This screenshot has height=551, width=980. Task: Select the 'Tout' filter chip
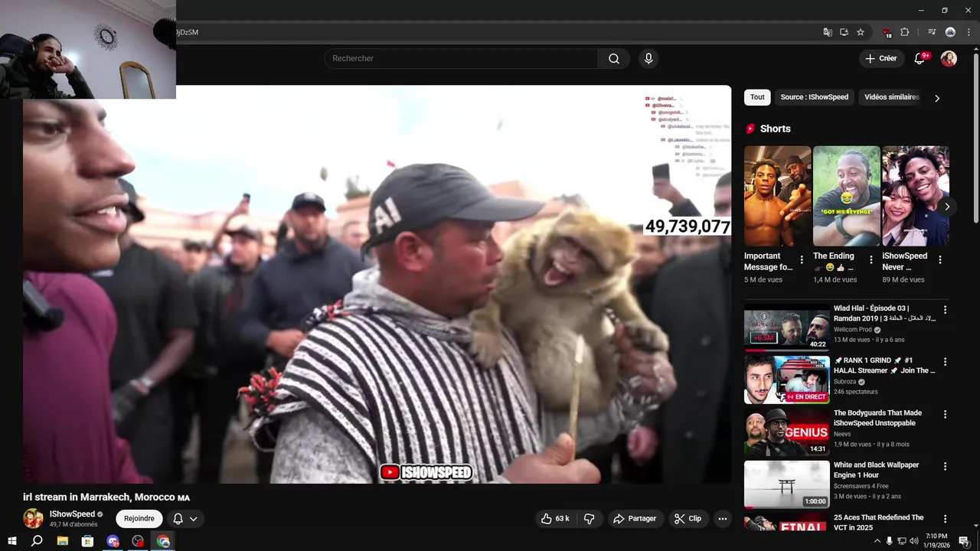757,97
